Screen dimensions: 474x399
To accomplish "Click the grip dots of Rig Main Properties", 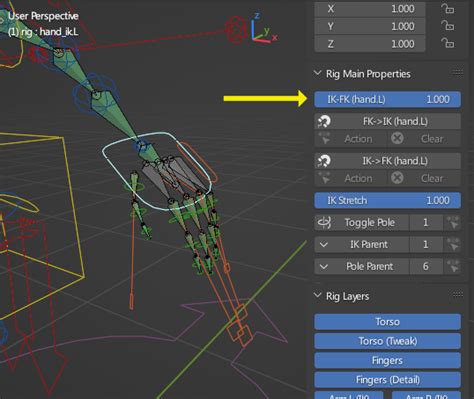I will click(x=458, y=73).
